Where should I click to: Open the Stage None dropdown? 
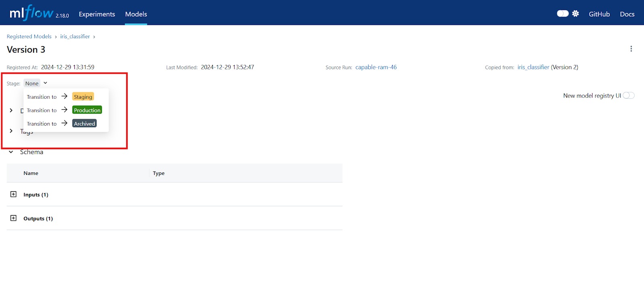[x=36, y=83]
